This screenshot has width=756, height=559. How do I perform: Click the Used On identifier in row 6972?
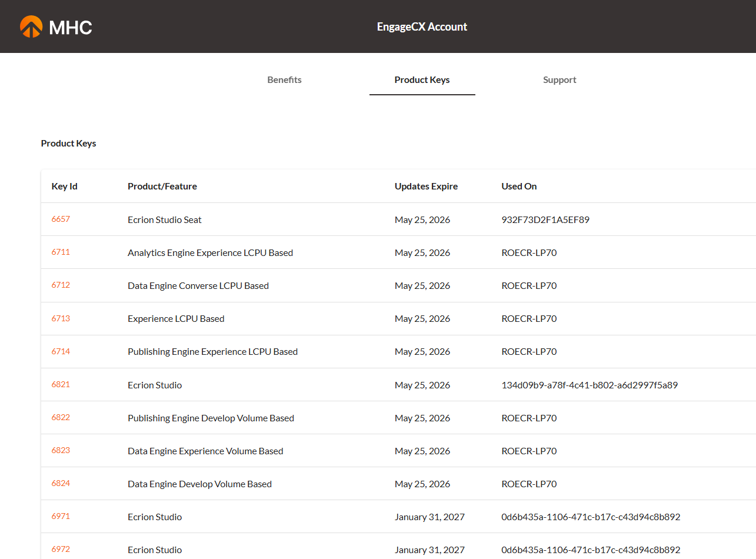[591, 550]
